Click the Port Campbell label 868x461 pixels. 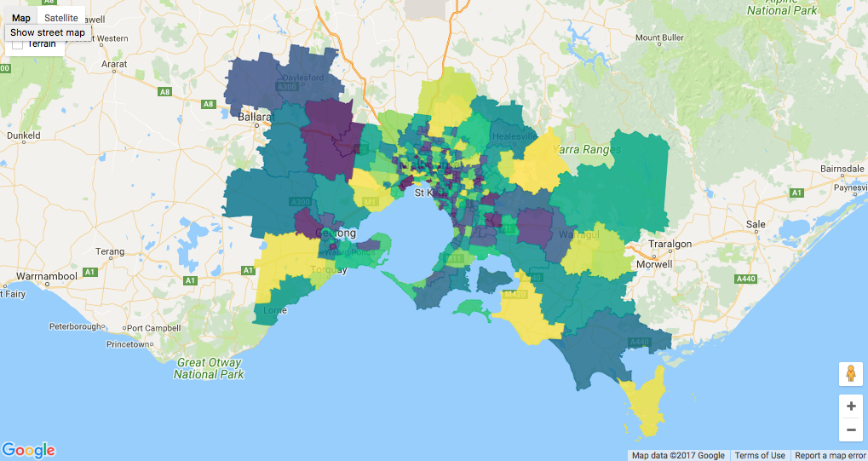point(154,327)
